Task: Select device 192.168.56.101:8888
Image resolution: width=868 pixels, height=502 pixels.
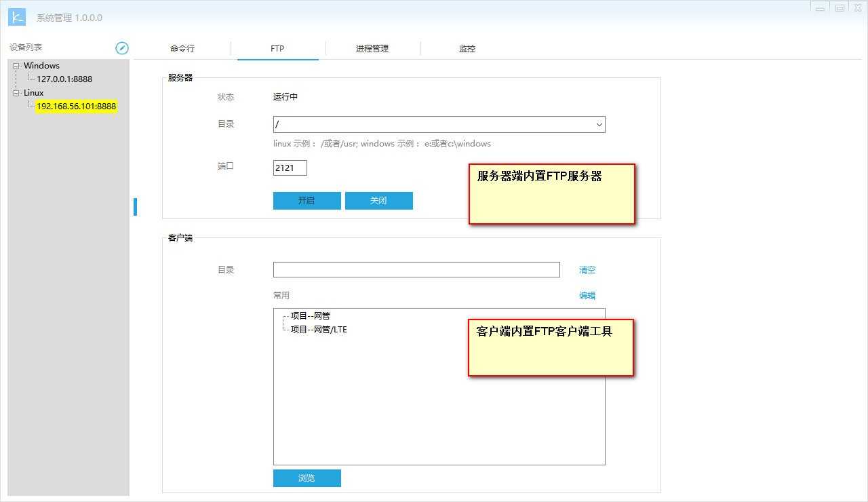Action: point(77,106)
